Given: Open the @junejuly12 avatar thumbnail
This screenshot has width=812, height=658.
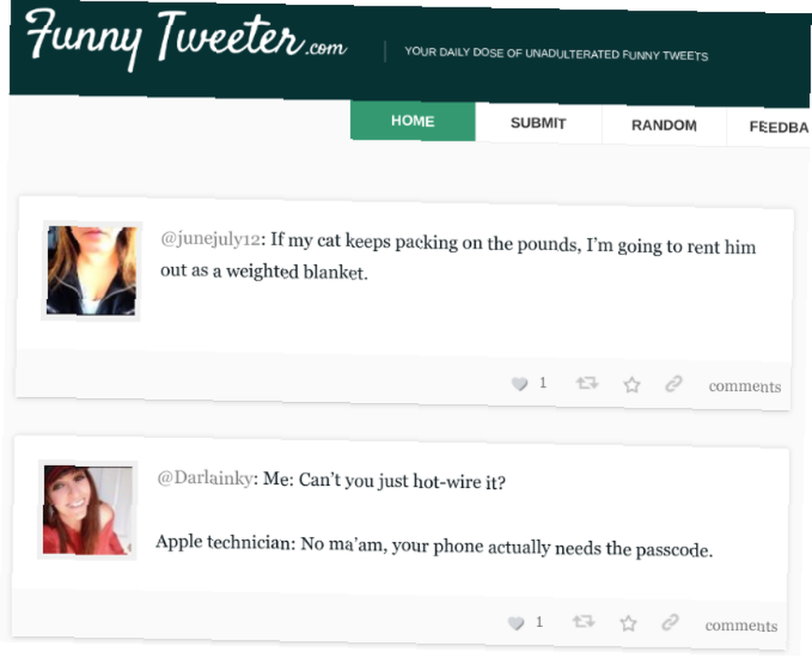Looking at the screenshot, I should coord(92,271).
